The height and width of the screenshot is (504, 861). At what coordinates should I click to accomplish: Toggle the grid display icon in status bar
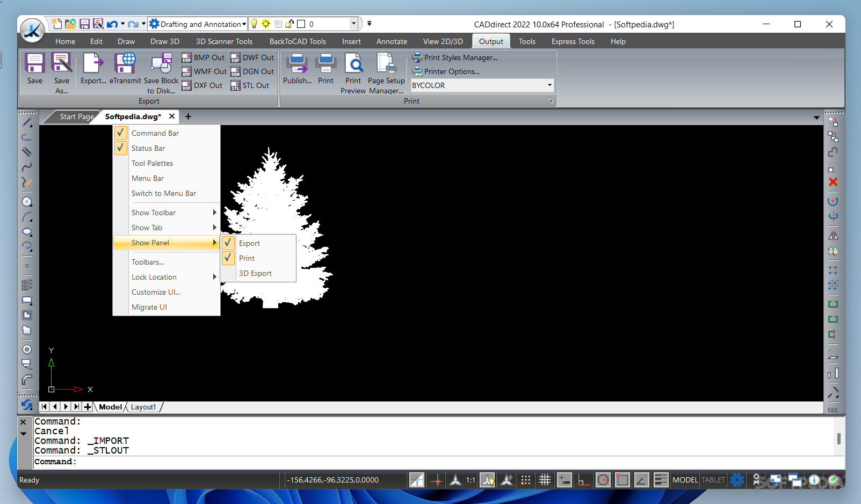click(545, 480)
